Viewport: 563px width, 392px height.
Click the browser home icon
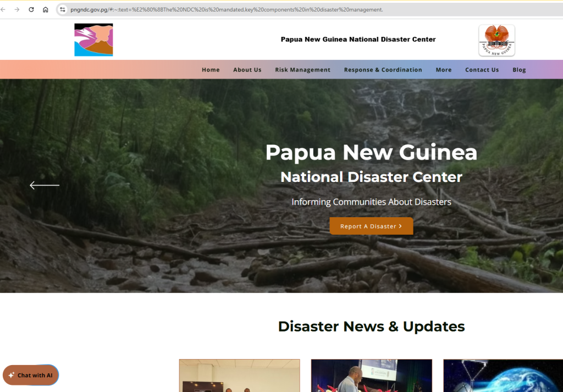(x=46, y=9)
